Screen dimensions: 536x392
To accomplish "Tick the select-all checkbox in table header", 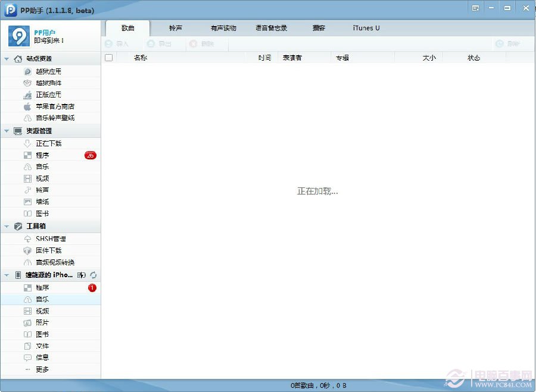I will point(108,58).
